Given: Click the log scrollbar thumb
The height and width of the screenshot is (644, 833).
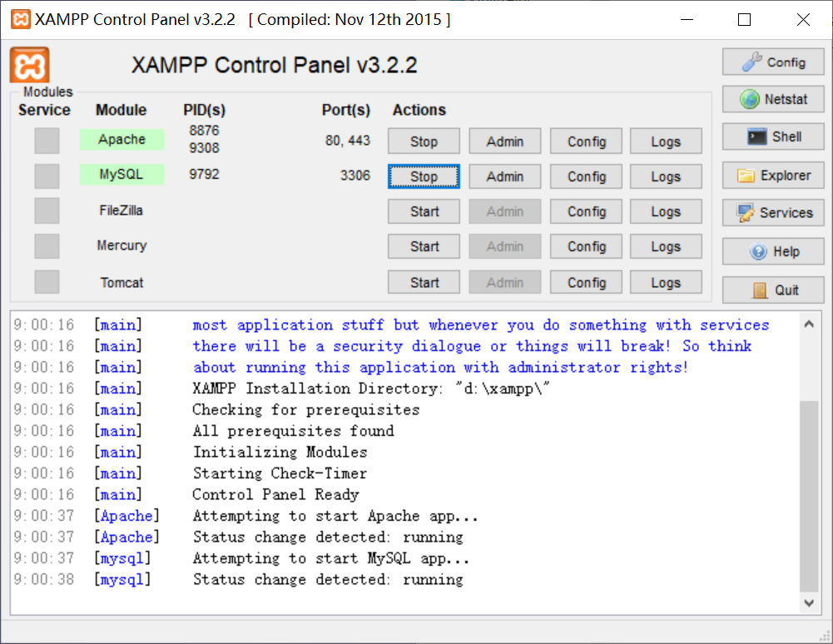Looking at the screenshot, I should tap(809, 496).
